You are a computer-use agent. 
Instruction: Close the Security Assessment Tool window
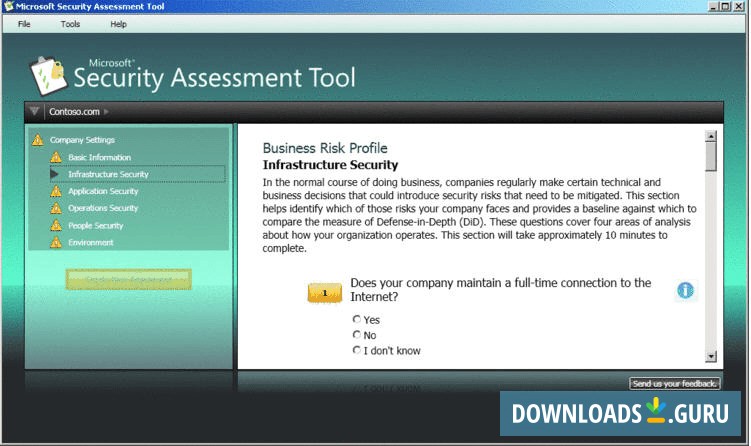[738, 6]
